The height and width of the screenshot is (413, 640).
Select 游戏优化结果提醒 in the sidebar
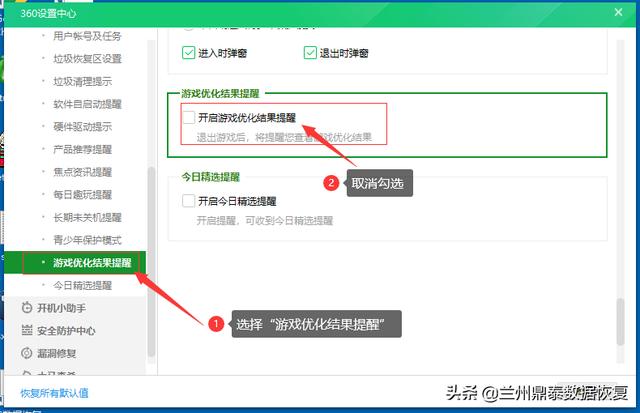point(91,263)
